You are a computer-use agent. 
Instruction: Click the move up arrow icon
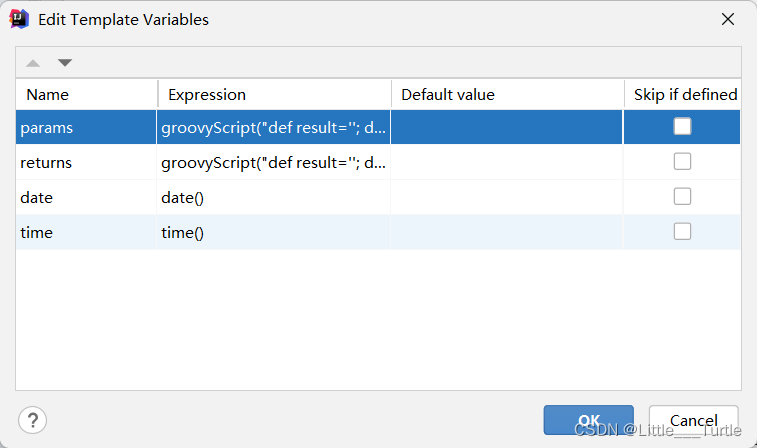33,63
